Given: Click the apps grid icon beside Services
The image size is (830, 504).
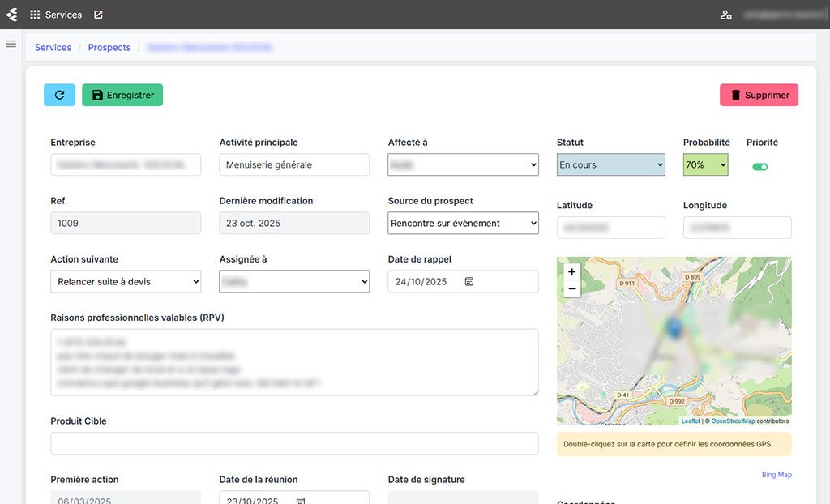Looking at the screenshot, I should pyautogui.click(x=35, y=15).
